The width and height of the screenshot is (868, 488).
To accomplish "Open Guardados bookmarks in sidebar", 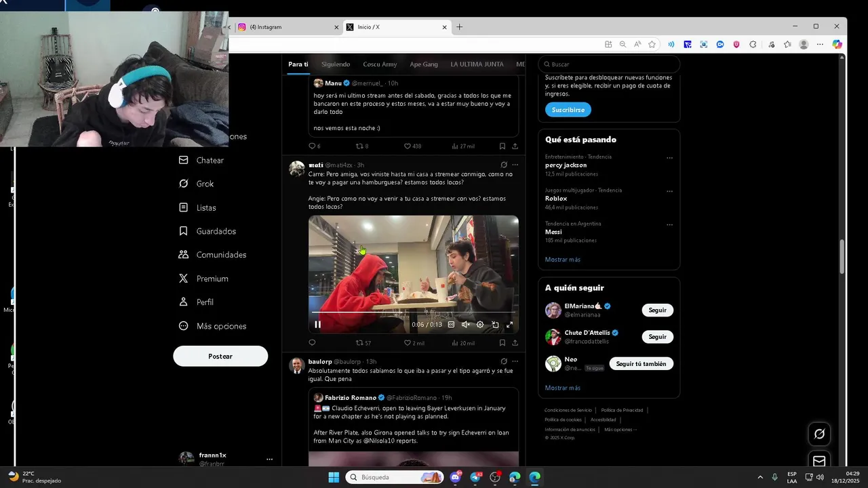I will pyautogui.click(x=208, y=231).
